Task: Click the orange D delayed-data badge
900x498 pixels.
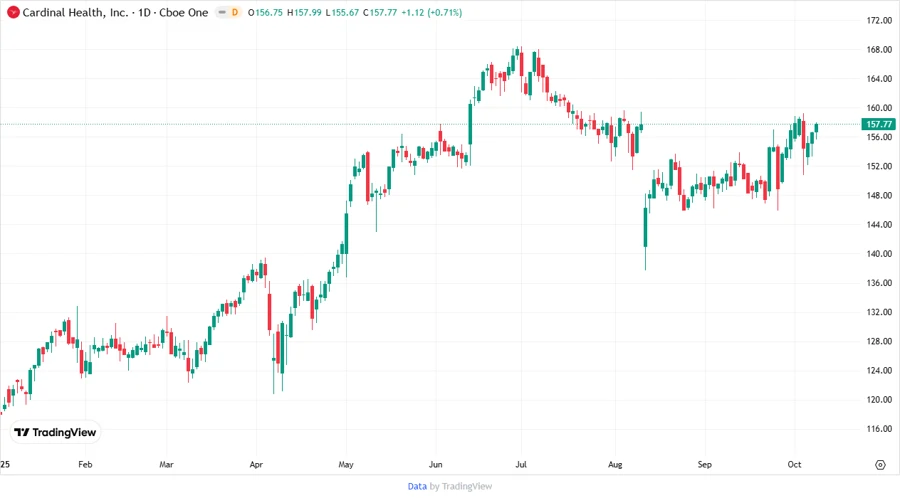Action: (x=235, y=12)
